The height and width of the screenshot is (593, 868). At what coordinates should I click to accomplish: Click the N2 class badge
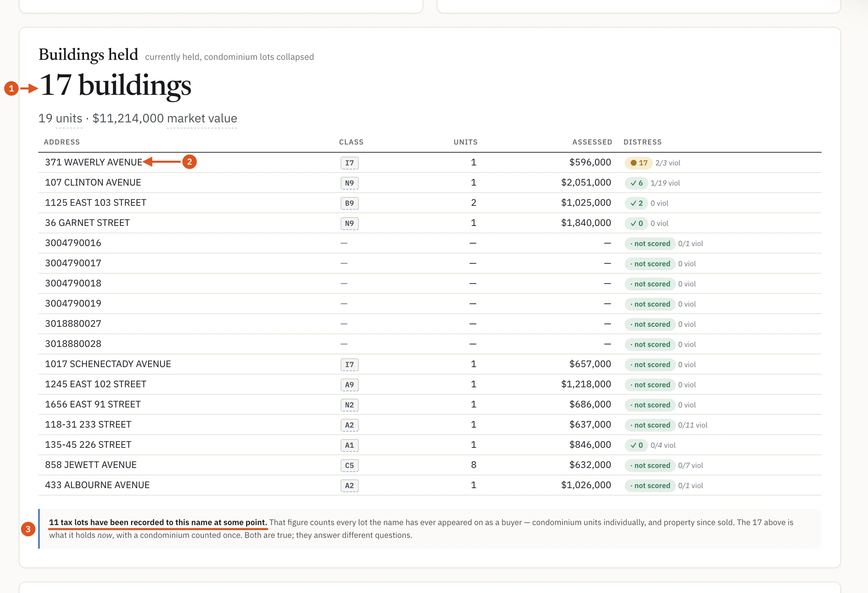click(349, 405)
